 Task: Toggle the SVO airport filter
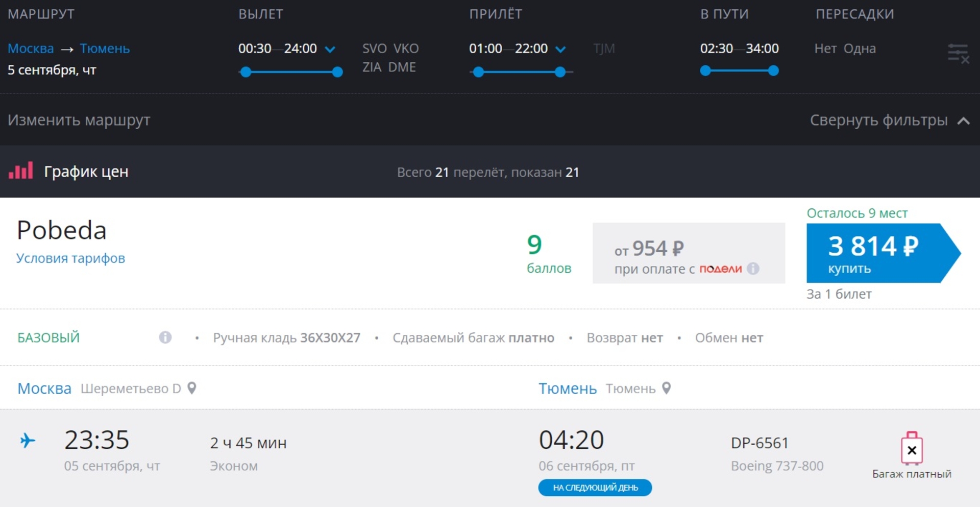[x=374, y=49]
